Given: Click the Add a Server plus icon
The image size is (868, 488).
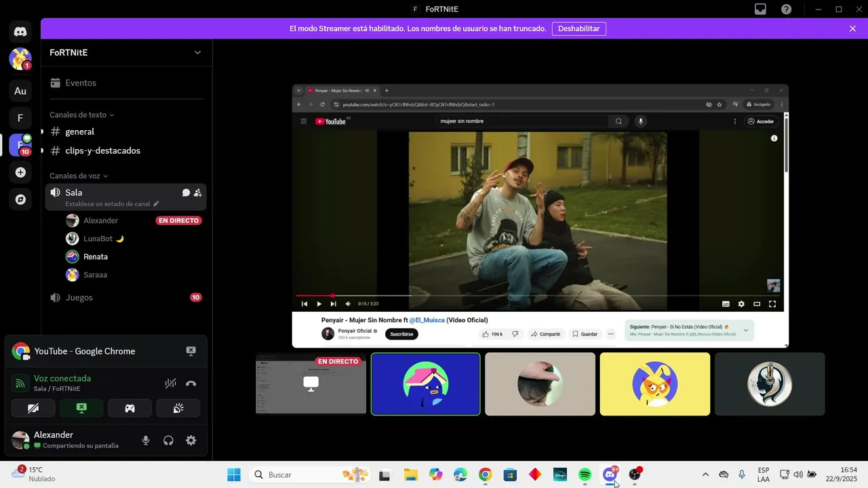Looking at the screenshot, I should point(20,173).
